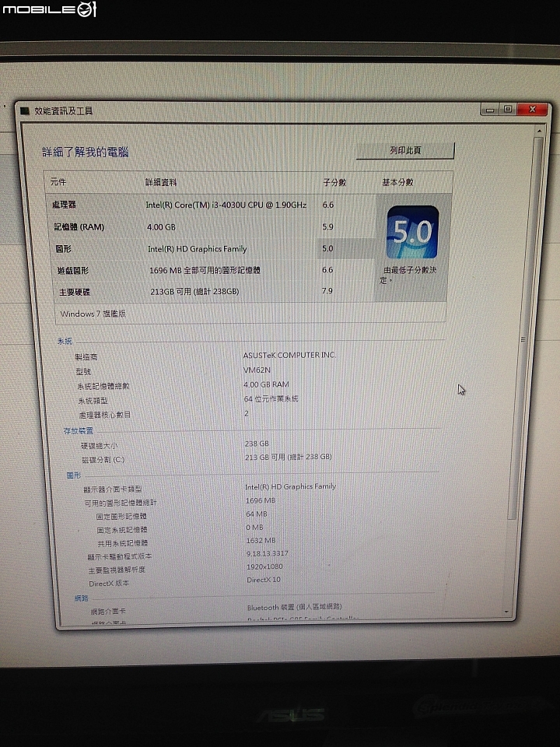560x747 pixels.
Task: Click the ASUSTeK COMPUTER INC. value
Action: click(x=289, y=356)
